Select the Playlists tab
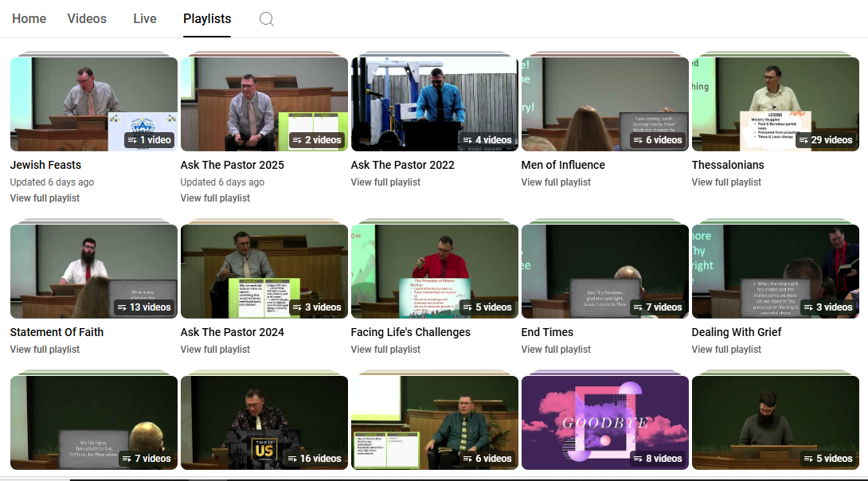 (207, 19)
